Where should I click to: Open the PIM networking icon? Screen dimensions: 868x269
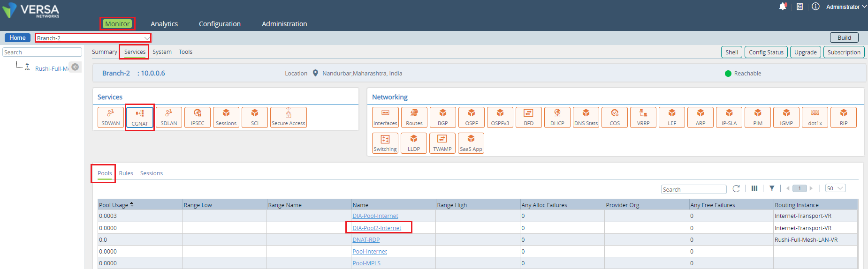pos(758,117)
